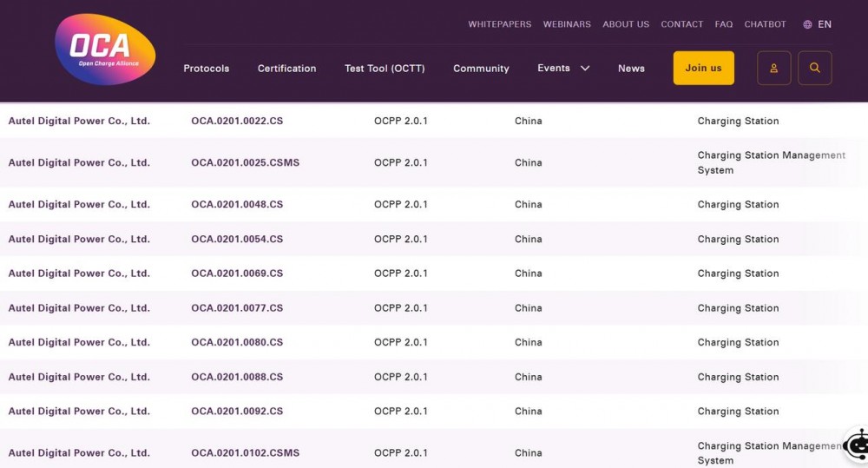Follow the CHATBOT link
This screenshot has height=468, width=868.
[x=765, y=24]
